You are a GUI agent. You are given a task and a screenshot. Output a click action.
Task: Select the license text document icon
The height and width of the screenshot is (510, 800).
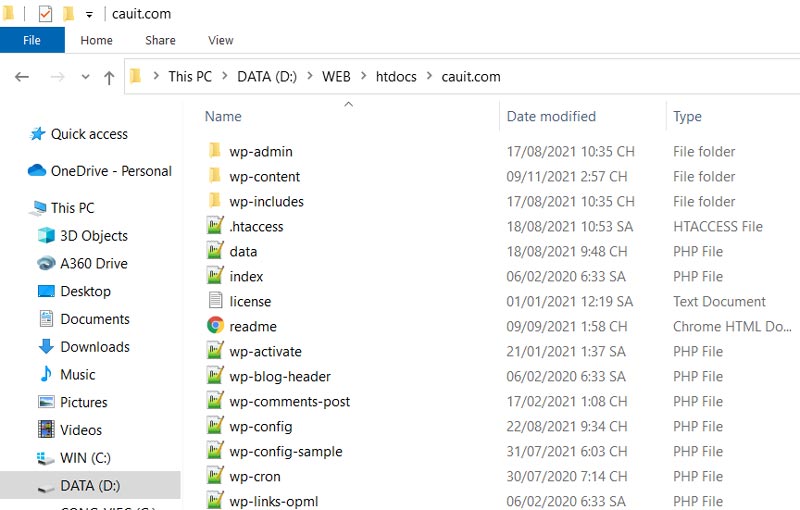(x=215, y=300)
